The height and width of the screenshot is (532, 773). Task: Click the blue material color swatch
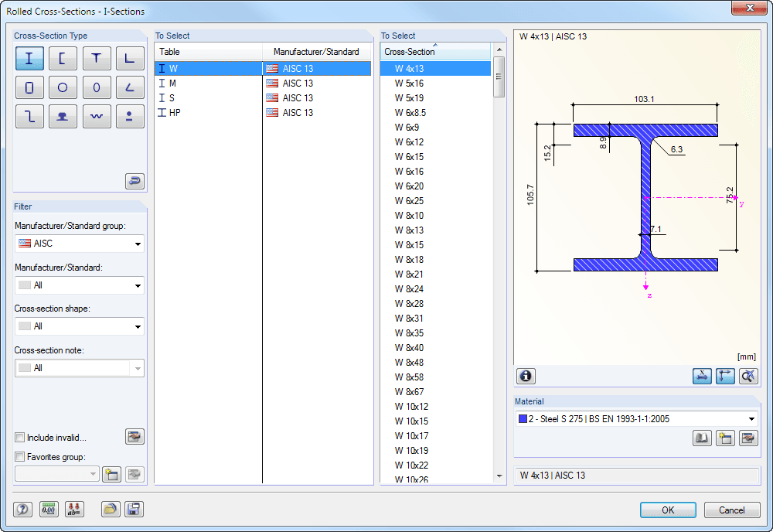[x=523, y=419]
